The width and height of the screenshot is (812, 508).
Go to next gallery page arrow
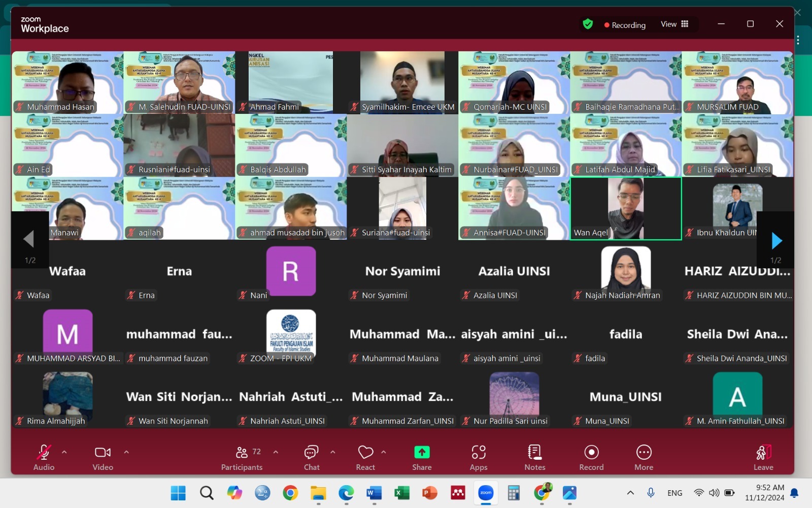click(776, 240)
